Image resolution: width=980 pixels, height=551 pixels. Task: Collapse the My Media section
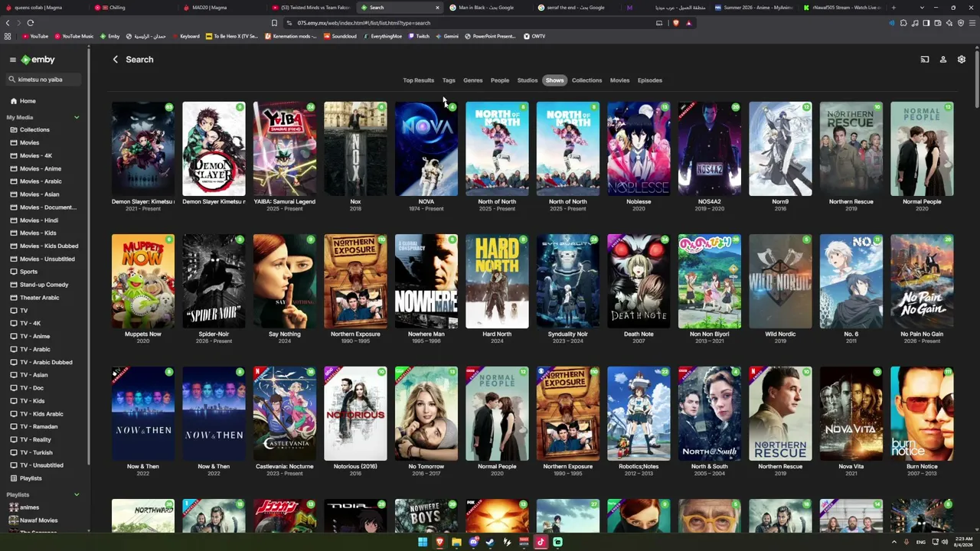point(77,117)
